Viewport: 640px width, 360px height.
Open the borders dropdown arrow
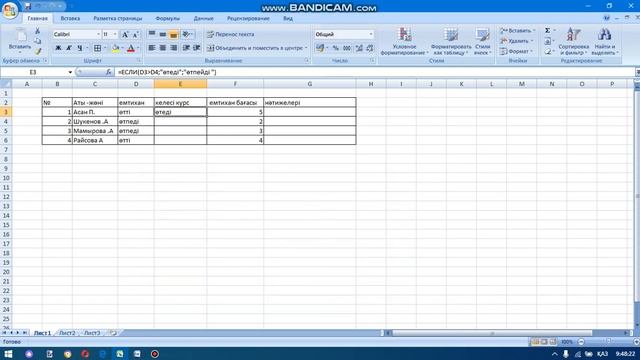pos(105,48)
